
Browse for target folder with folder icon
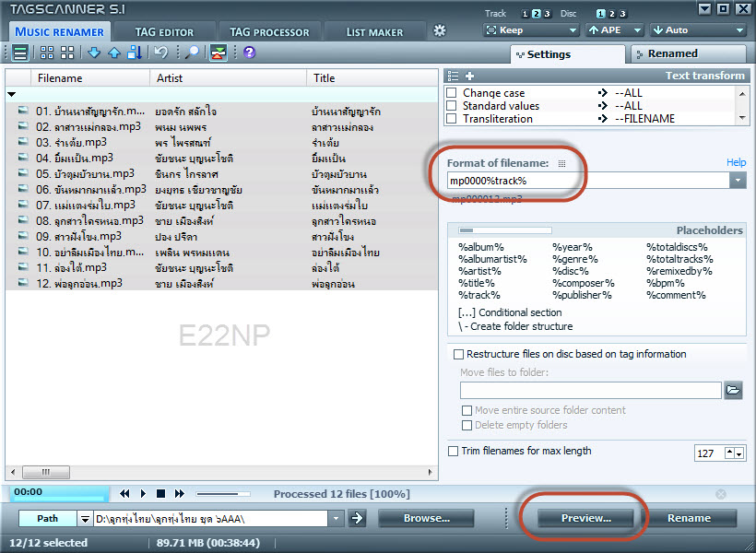733,390
